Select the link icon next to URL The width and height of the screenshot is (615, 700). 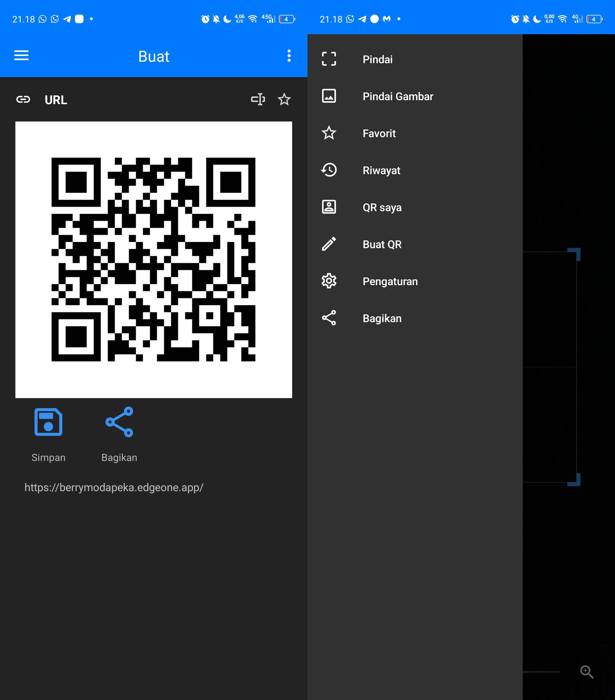pyautogui.click(x=23, y=99)
